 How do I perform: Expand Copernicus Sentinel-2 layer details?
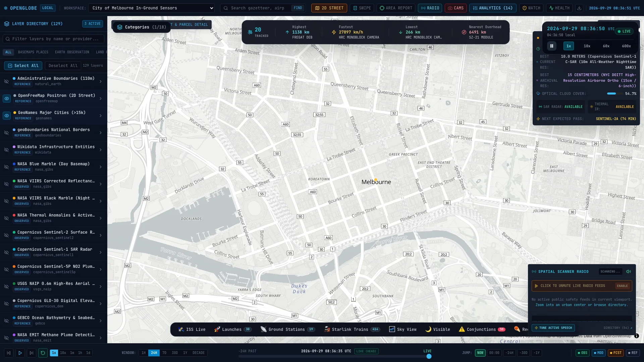(101, 235)
